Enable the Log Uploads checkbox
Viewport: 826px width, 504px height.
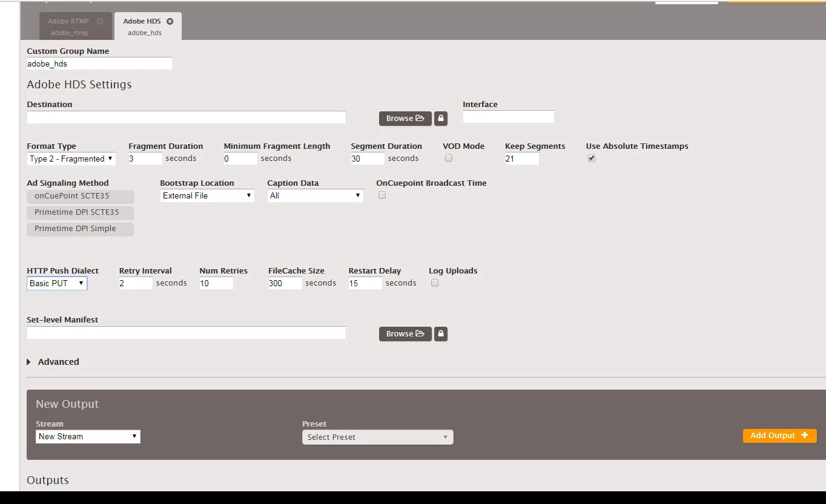435,283
